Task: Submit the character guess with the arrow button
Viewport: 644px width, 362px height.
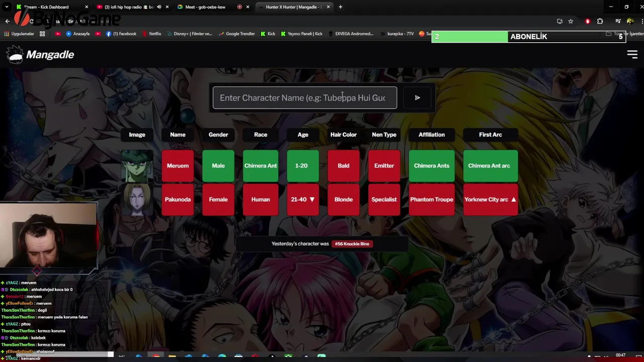Action: click(417, 98)
